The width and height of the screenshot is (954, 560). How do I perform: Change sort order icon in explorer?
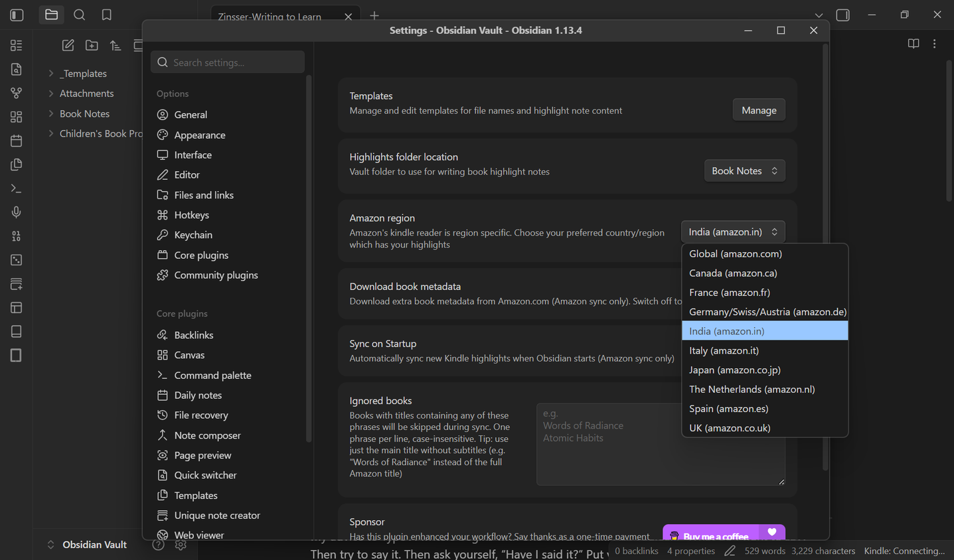(x=116, y=45)
